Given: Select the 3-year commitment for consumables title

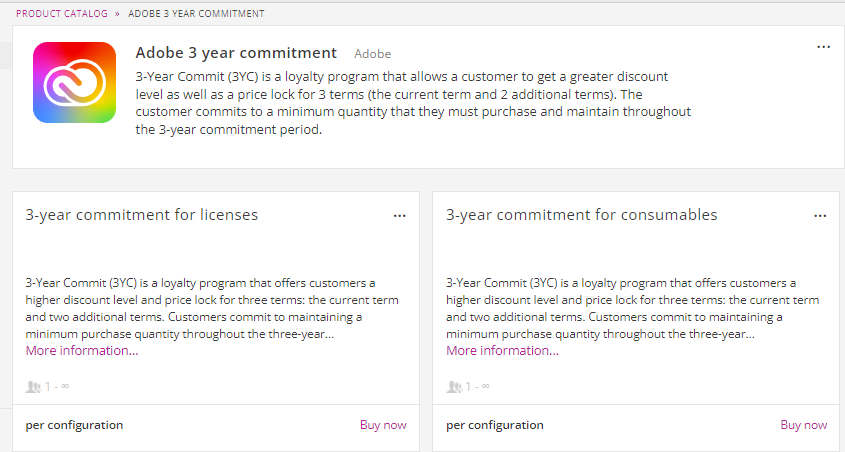Looking at the screenshot, I should tap(581, 214).
